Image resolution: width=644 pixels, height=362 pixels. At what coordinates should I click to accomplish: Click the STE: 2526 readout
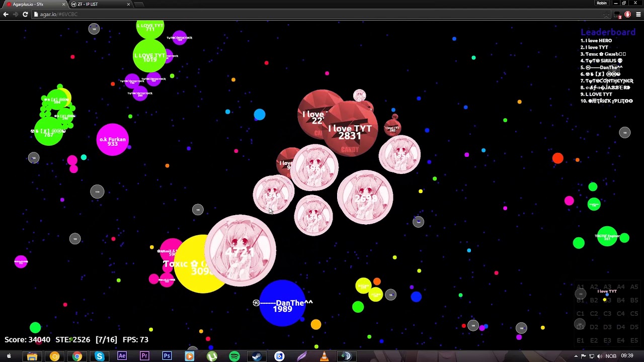72,339
